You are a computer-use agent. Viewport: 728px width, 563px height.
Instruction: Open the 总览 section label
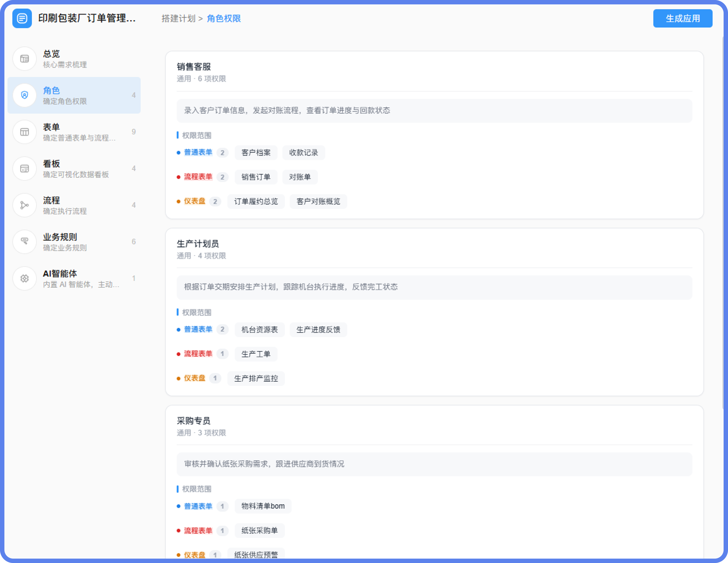pos(51,54)
